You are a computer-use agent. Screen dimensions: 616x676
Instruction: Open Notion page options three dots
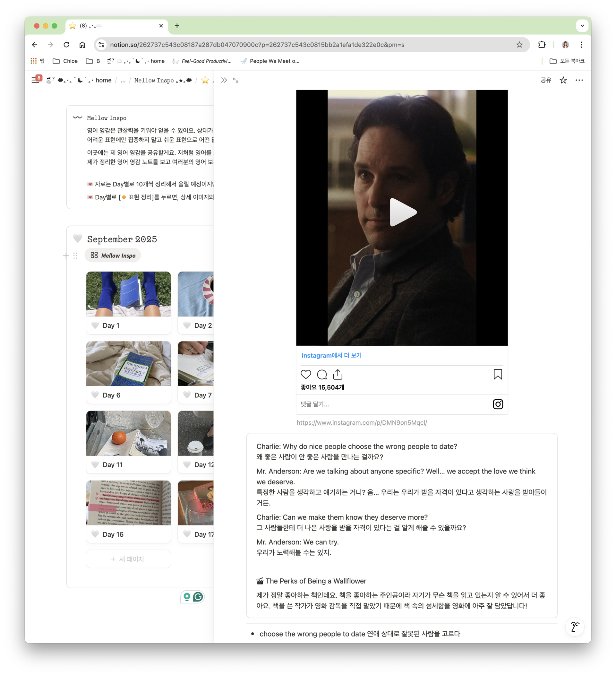coord(579,80)
